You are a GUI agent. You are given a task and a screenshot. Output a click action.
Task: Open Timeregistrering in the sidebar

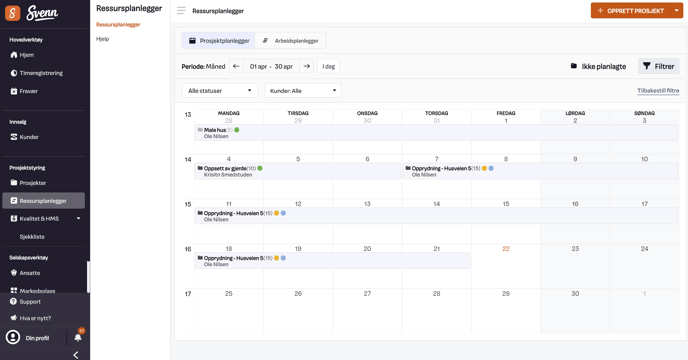(37, 73)
